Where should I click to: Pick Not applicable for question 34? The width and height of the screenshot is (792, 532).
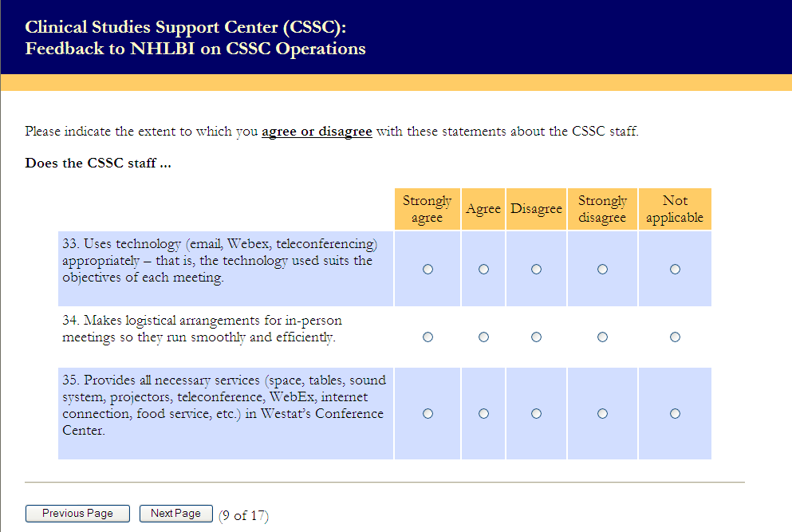point(675,337)
